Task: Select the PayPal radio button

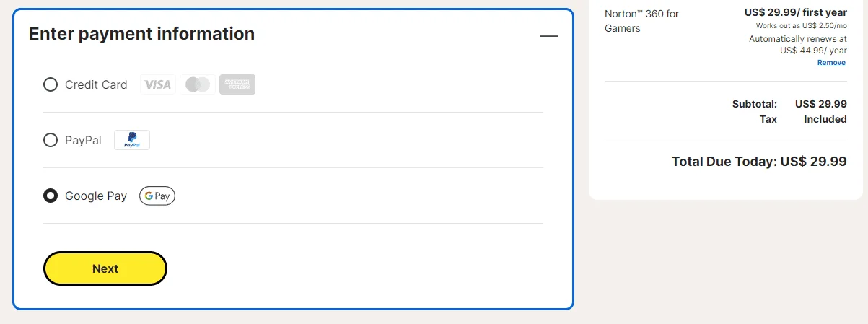Action: [51, 140]
